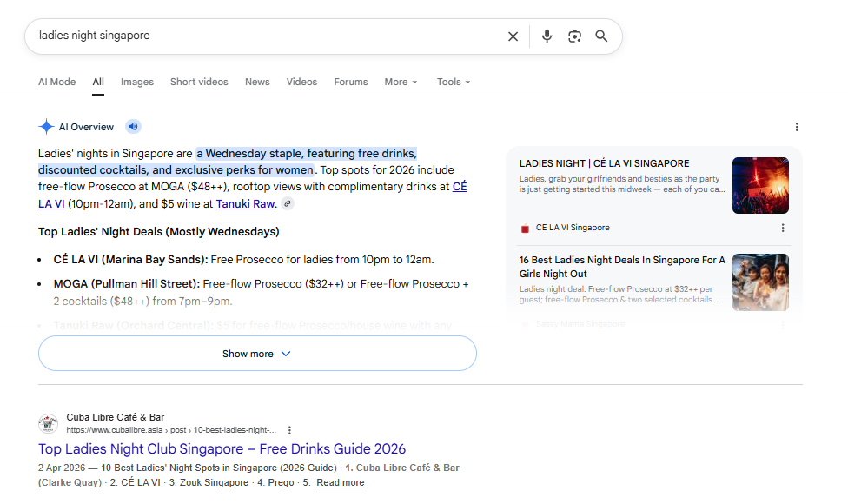This screenshot has height=504, width=848.
Task: Open Top Ladies Night Club Singapore result
Action: (222, 449)
